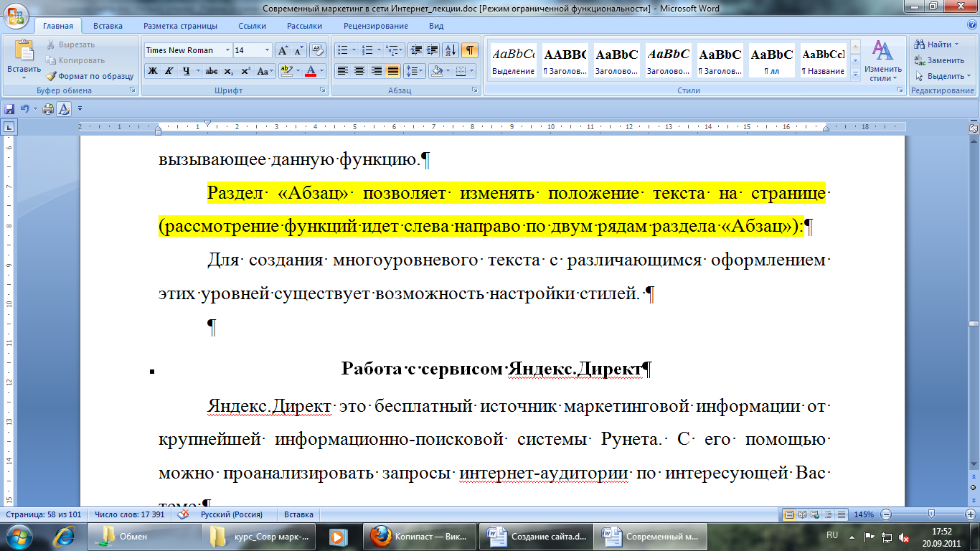Open the Paragraph dialog launcher in Абзац group
Screen dimensions: 980x551
click(x=476, y=91)
